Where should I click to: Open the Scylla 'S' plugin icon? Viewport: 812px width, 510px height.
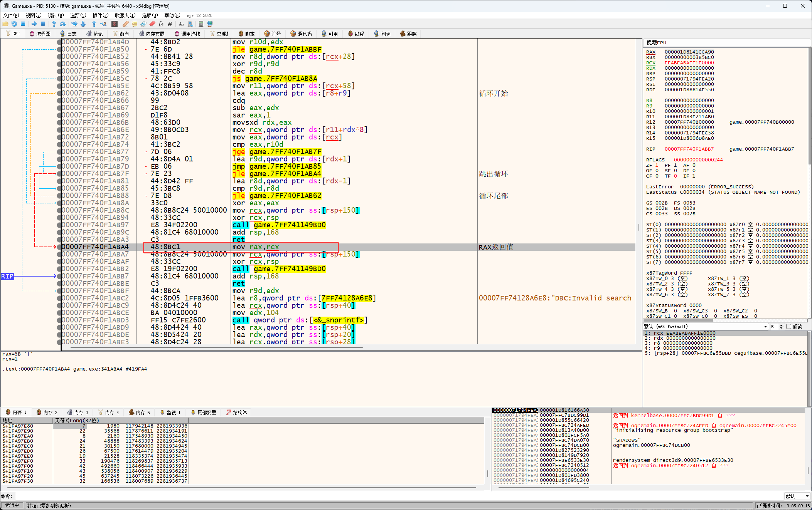[114, 24]
